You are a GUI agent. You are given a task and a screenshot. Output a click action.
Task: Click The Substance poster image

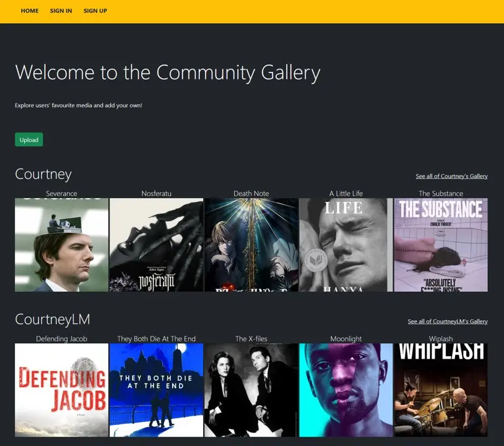coord(440,244)
